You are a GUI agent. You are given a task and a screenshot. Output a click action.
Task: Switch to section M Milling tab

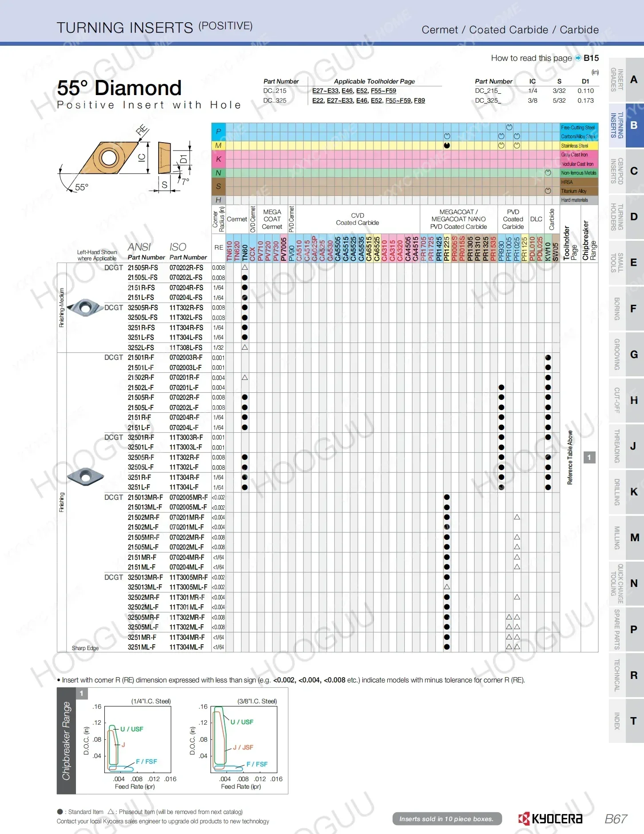point(626,538)
